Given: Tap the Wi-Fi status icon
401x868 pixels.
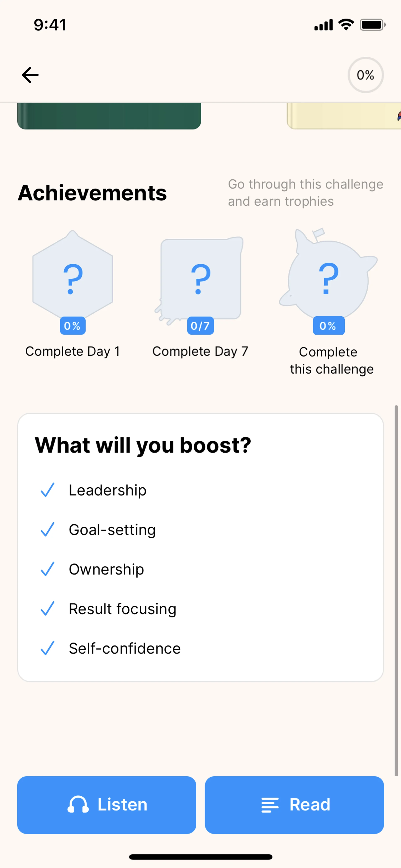Looking at the screenshot, I should [346, 25].
